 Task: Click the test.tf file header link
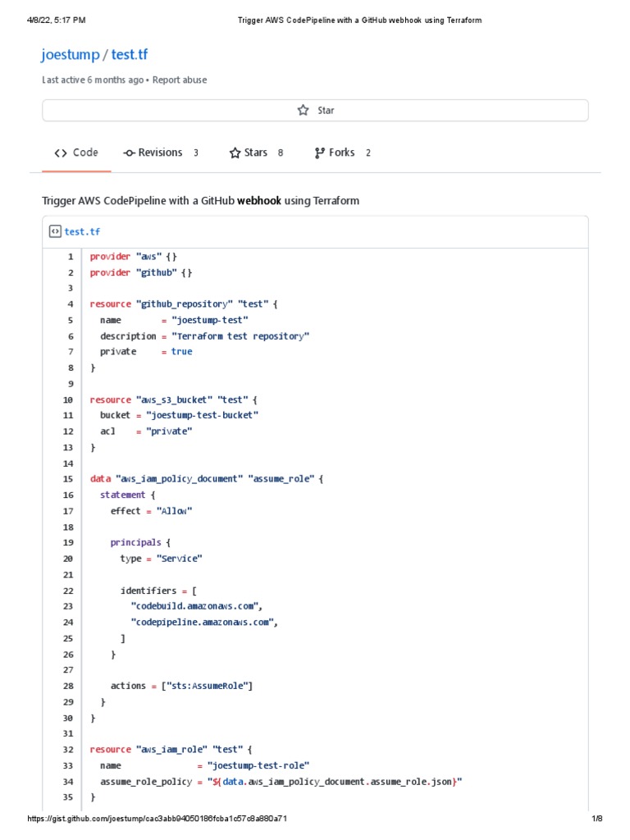point(82,232)
